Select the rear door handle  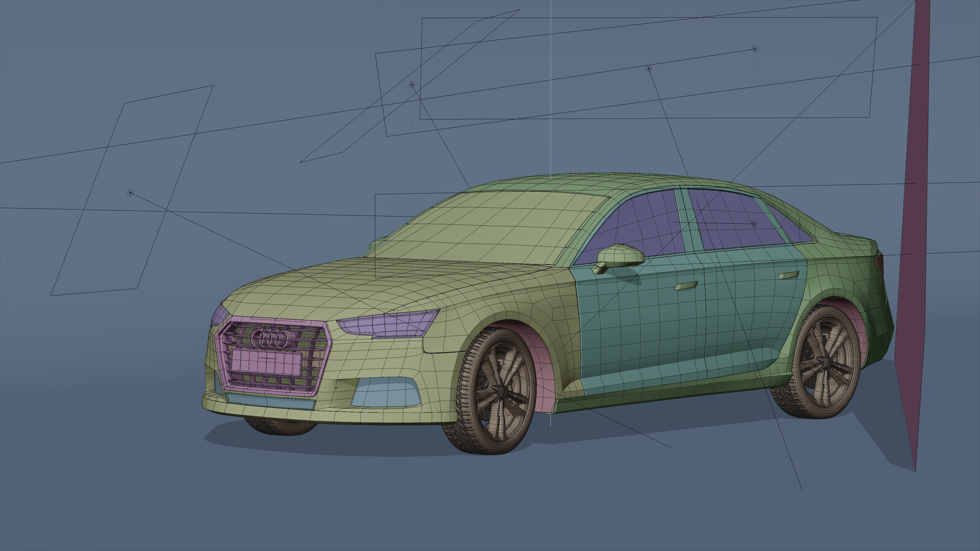[x=788, y=275]
